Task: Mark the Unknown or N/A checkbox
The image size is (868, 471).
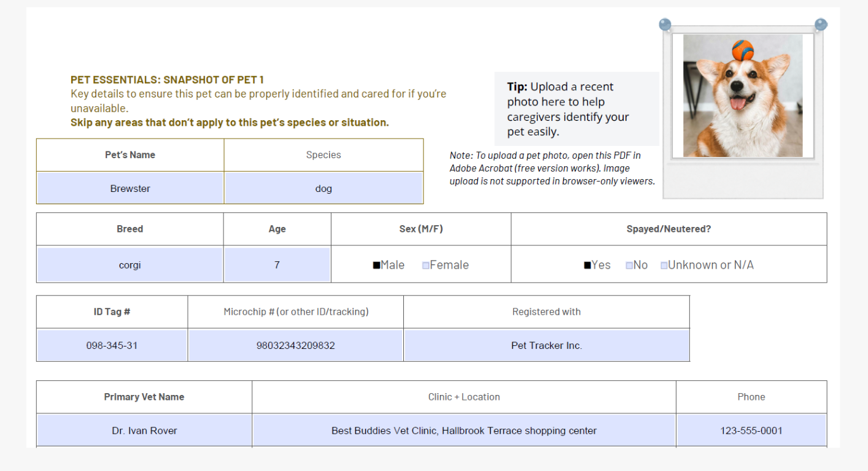Action: (x=664, y=266)
